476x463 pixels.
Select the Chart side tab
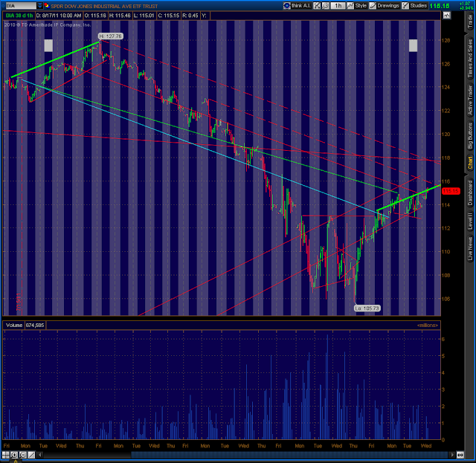(470, 163)
